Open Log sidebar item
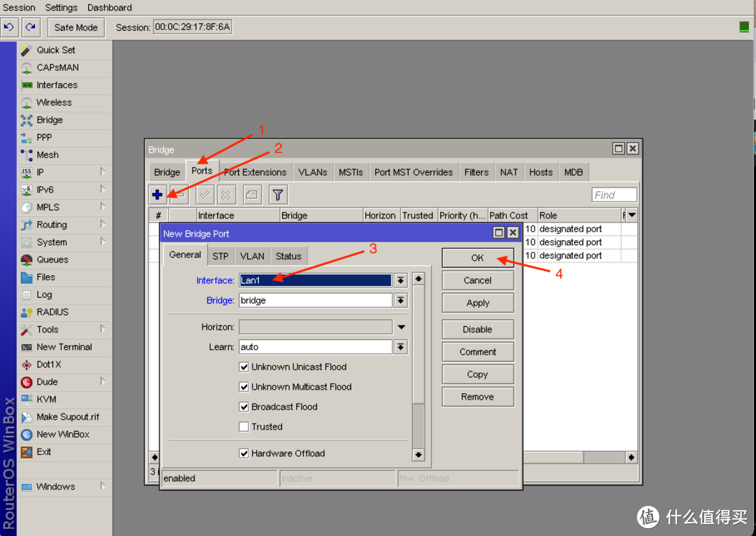Image resolution: width=756 pixels, height=536 pixels. (x=65, y=295)
